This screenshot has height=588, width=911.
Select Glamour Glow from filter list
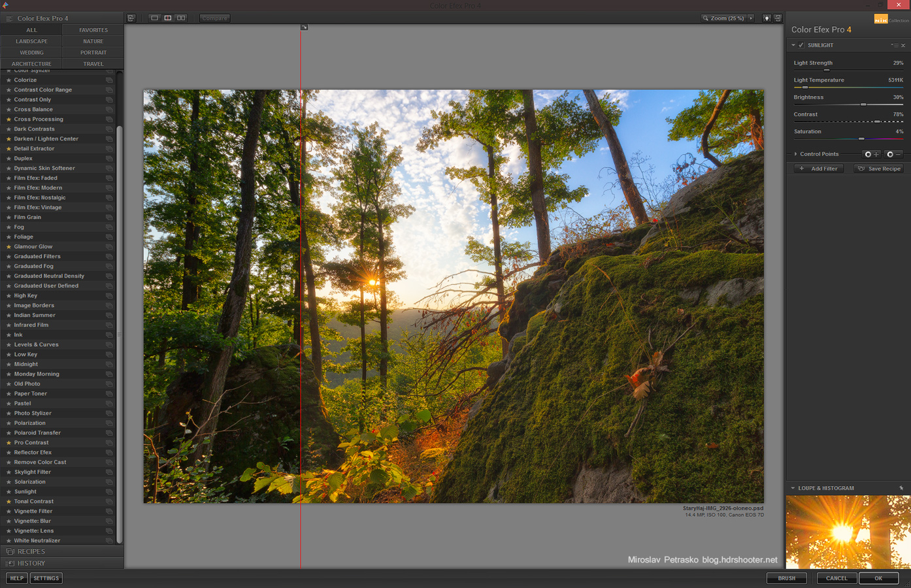pos(33,247)
